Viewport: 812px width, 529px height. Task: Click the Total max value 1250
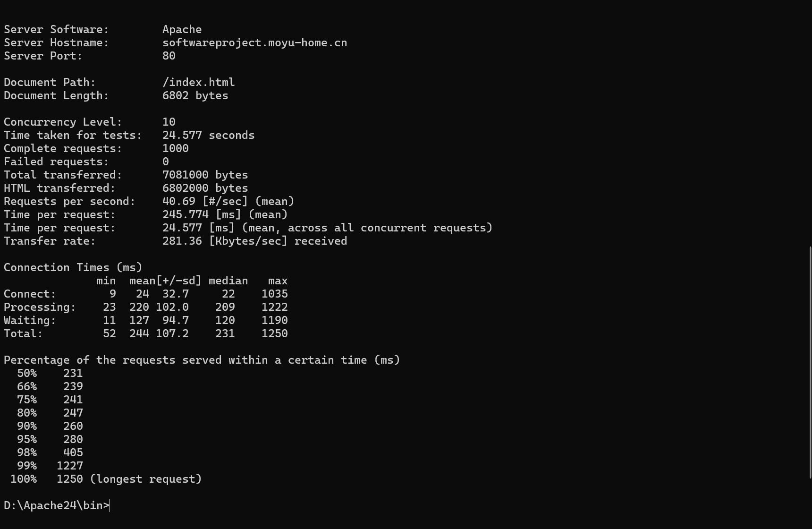(274, 333)
